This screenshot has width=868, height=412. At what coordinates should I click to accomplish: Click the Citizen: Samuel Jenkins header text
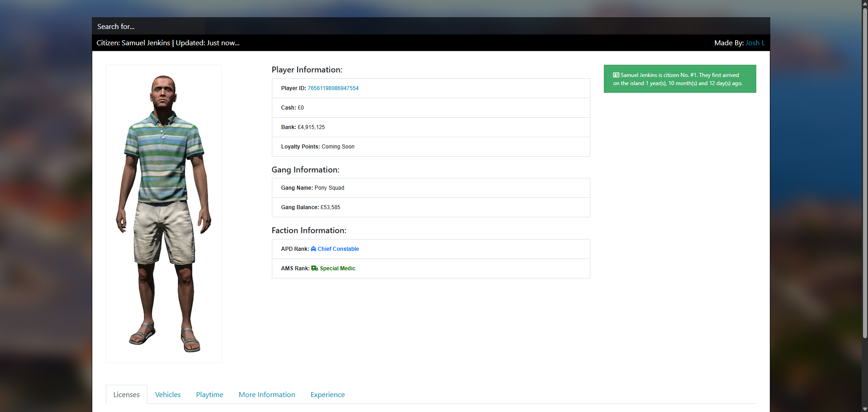[x=133, y=43]
